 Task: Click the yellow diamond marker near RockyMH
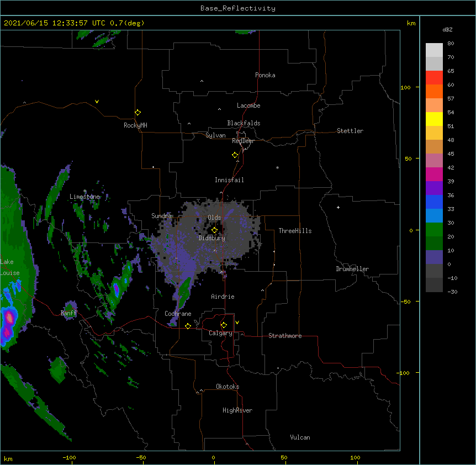click(x=137, y=113)
